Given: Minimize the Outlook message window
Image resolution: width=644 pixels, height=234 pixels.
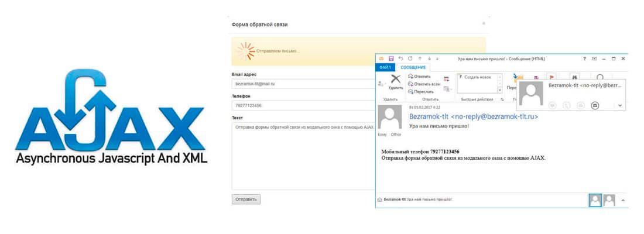Looking at the screenshot, I should 604,58.
